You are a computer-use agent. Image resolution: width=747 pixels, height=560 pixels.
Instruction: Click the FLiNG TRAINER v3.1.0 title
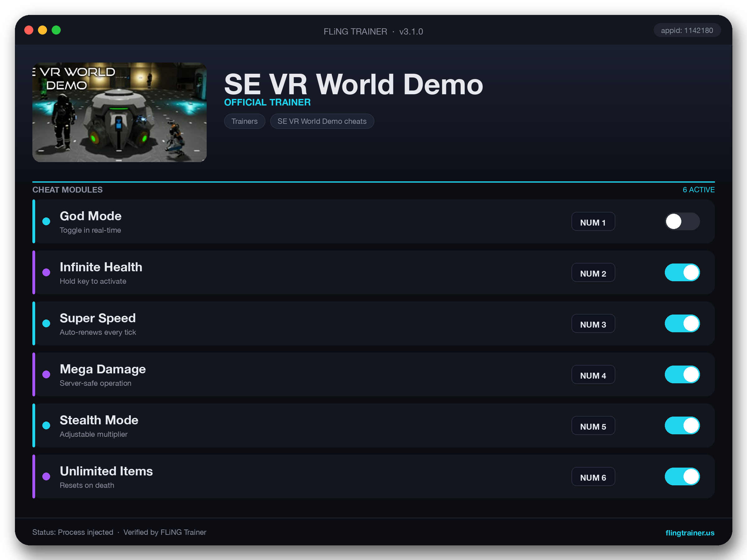tap(373, 31)
